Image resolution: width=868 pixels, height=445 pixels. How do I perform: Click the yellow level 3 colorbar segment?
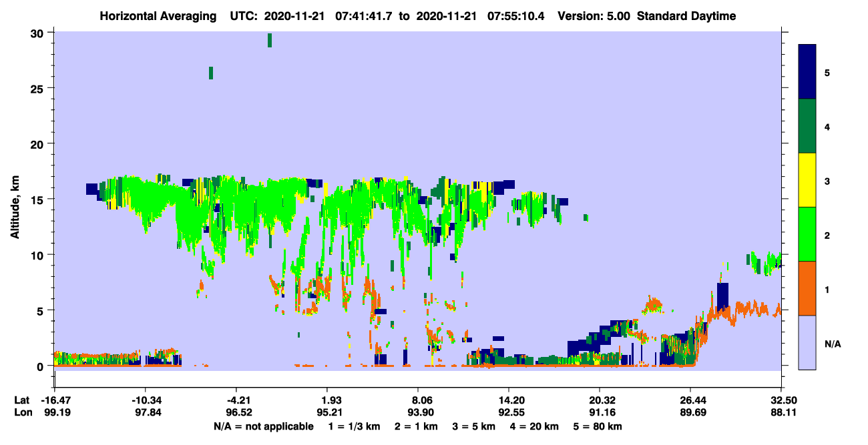[807, 180]
